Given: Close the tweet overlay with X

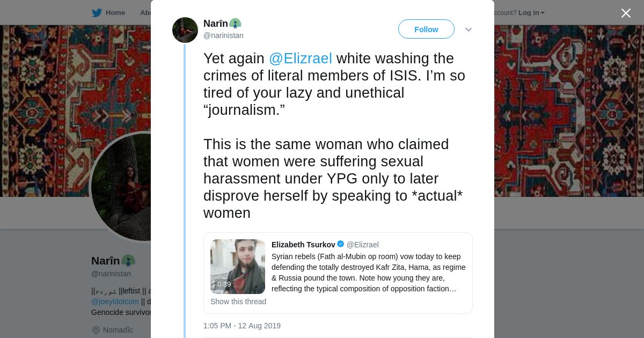Looking at the screenshot, I should click(626, 13).
